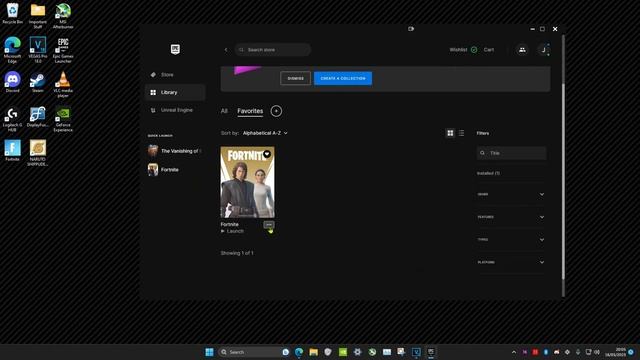This screenshot has height=360, width=640.
Task: Go back with the launcher back arrow
Action: pyautogui.click(x=226, y=50)
